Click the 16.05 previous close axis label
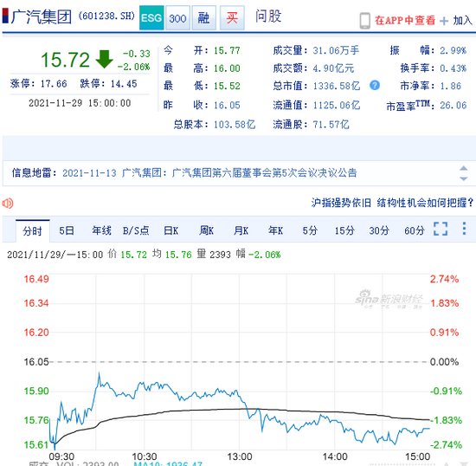Viewport: 476px width, 466px height. point(36,362)
